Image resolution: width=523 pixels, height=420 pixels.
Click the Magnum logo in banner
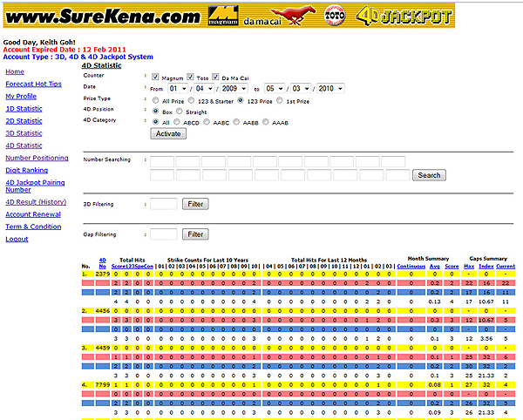[223, 16]
